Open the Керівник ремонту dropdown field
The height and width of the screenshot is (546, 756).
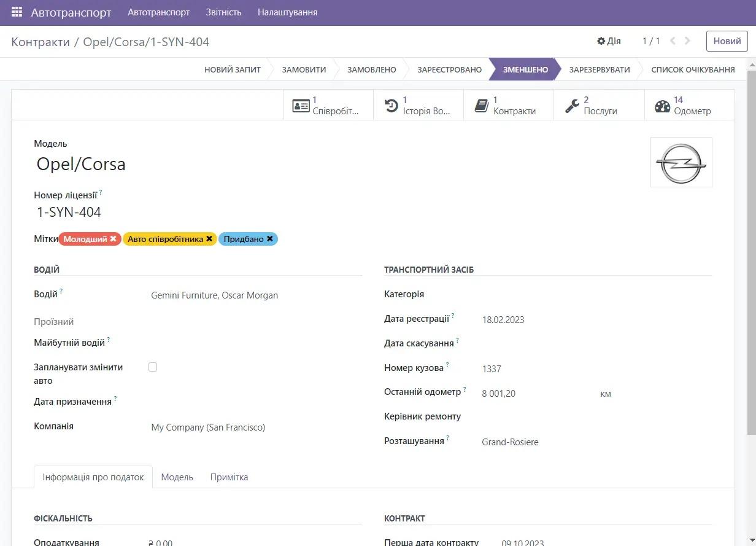point(596,417)
